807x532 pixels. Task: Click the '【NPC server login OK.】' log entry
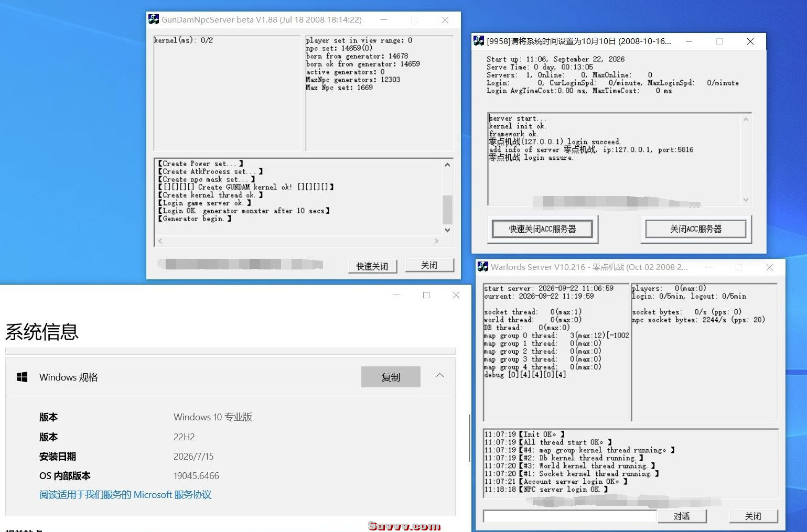546,490
